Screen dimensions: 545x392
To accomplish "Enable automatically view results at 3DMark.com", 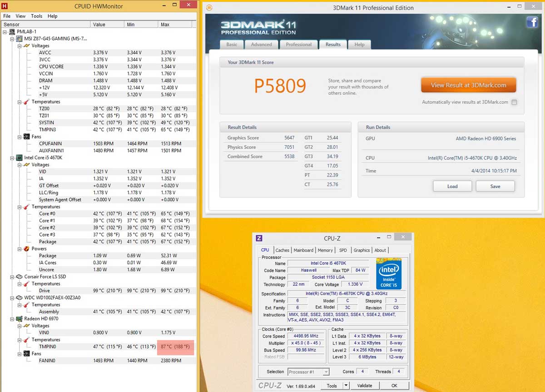I will 514,103.
